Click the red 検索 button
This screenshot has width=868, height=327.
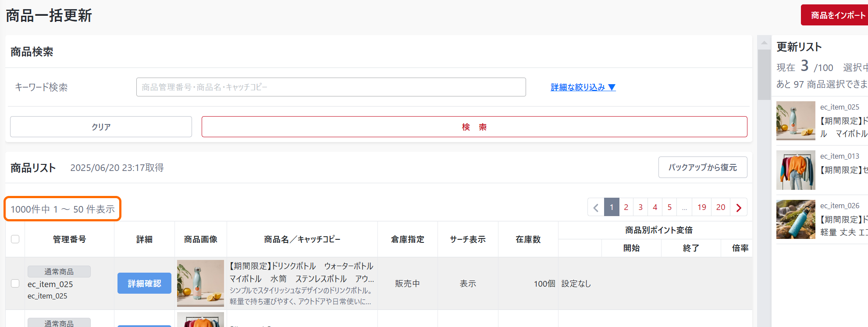point(474,127)
